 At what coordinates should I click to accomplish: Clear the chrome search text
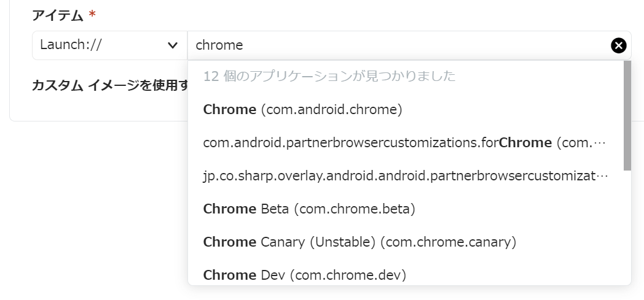click(x=618, y=45)
